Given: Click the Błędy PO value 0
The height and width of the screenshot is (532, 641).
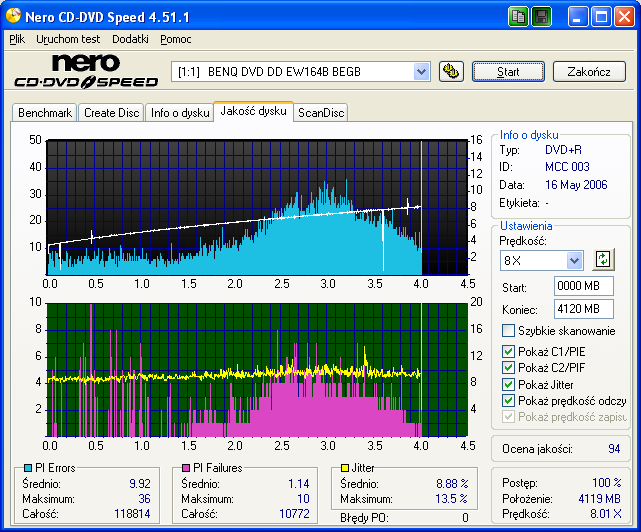Looking at the screenshot, I should (x=465, y=518).
